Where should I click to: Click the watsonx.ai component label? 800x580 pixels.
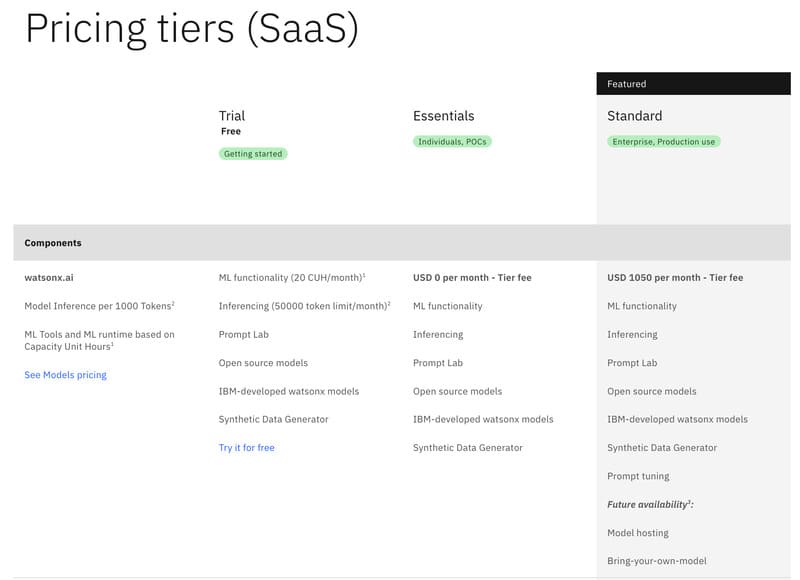pos(49,277)
